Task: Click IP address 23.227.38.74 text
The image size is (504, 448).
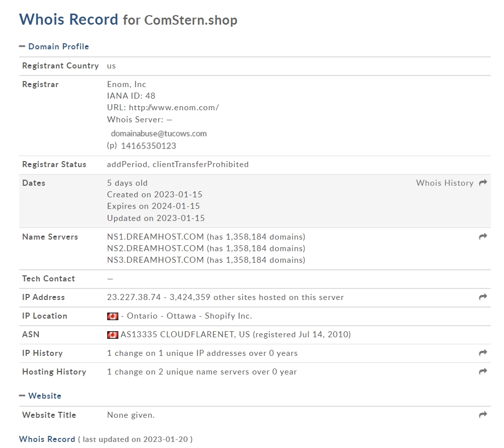Action: coord(134,297)
